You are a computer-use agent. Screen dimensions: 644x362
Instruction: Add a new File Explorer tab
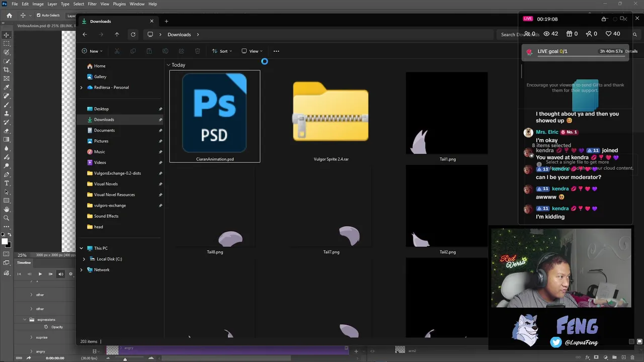point(167,21)
